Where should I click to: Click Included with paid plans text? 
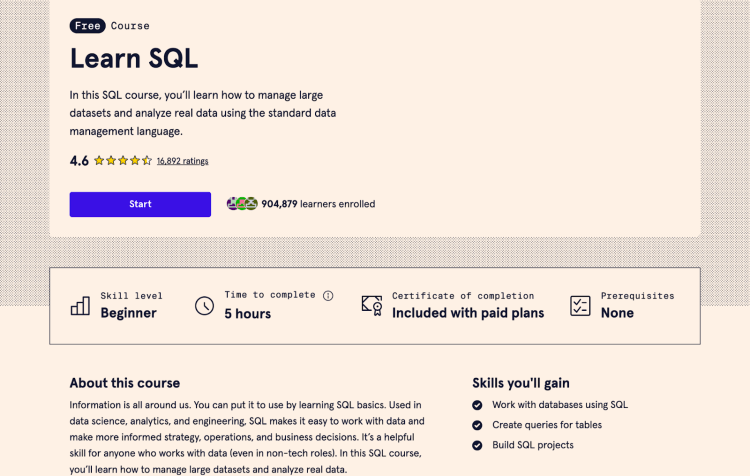468,313
